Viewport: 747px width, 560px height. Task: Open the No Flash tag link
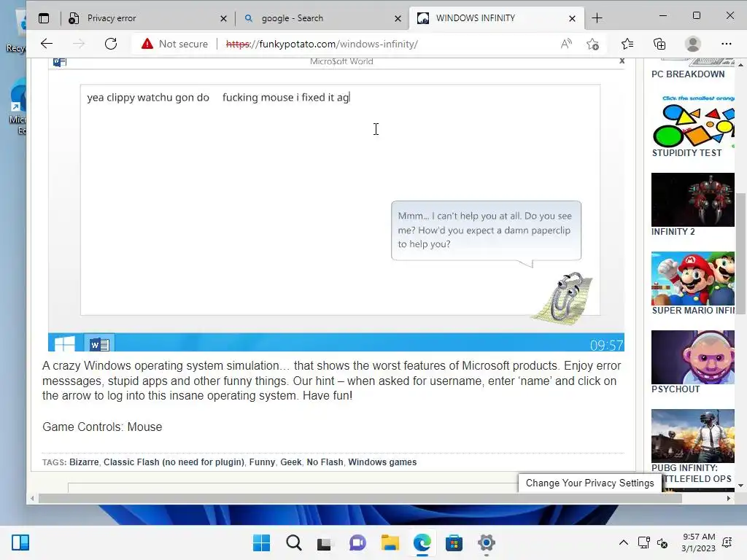(x=325, y=462)
